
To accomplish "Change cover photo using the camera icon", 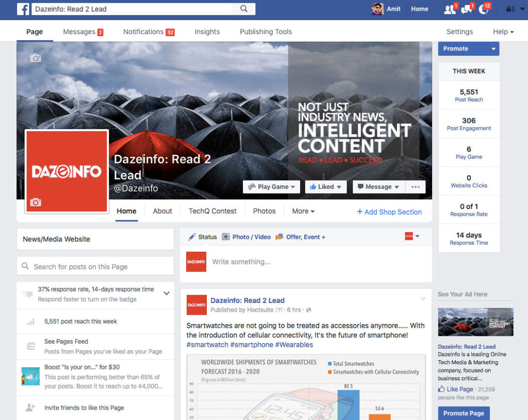I will [35, 58].
